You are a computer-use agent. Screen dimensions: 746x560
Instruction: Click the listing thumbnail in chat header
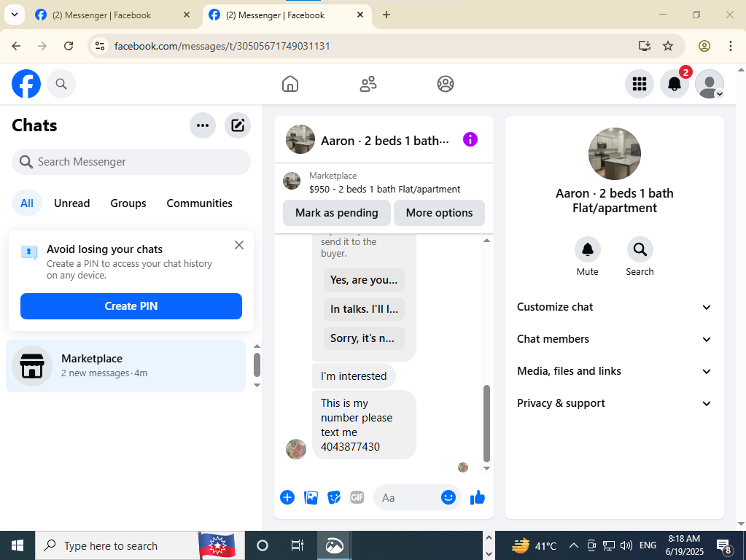pyautogui.click(x=300, y=139)
